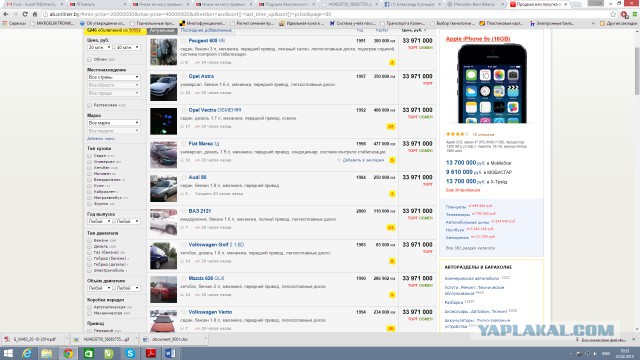This screenshot has height=360, width=640.
Task: Enable the Бензин engine type filter
Action: (x=89, y=240)
